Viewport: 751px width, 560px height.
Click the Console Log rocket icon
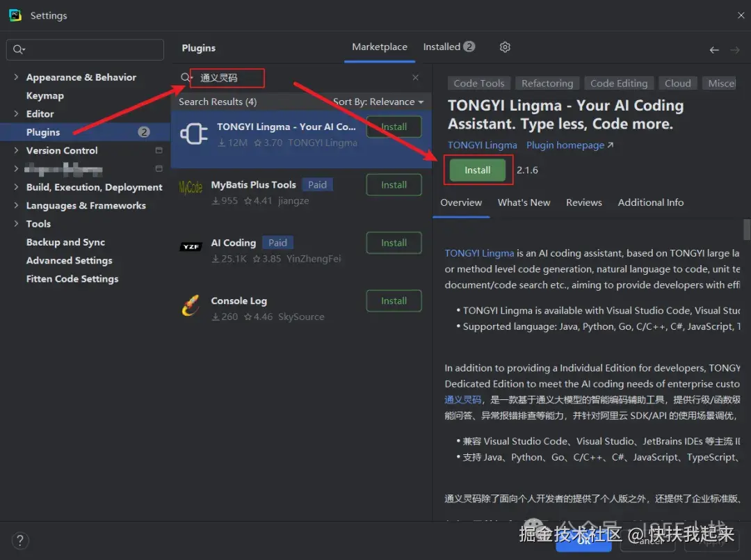coord(190,305)
